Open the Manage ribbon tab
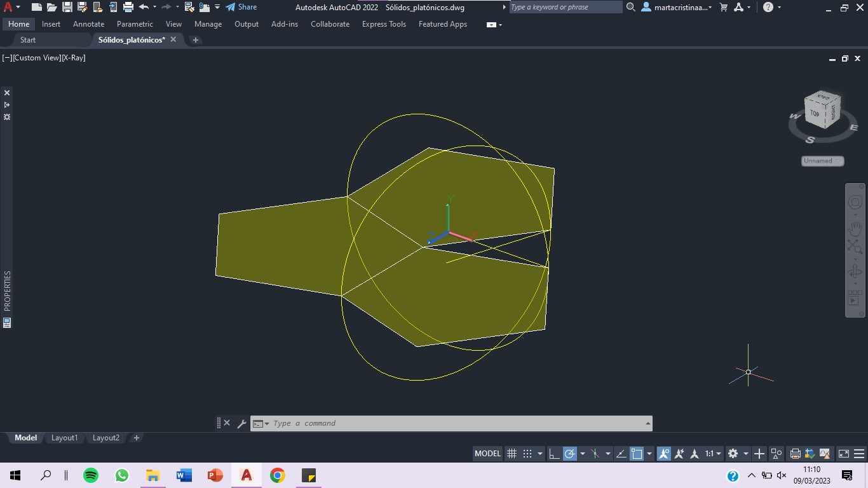This screenshot has height=488, width=868. click(x=208, y=24)
